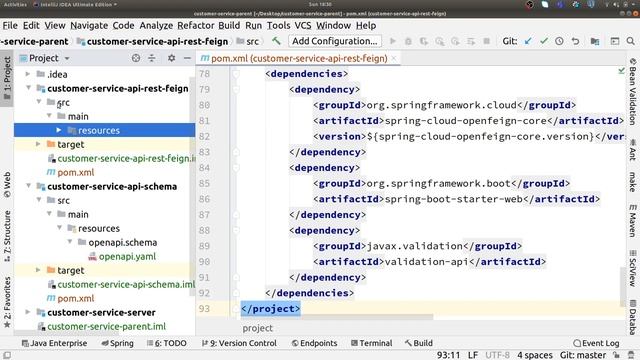Toggle SciView side panel
The width and height of the screenshot is (640, 360).
click(x=633, y=268)
